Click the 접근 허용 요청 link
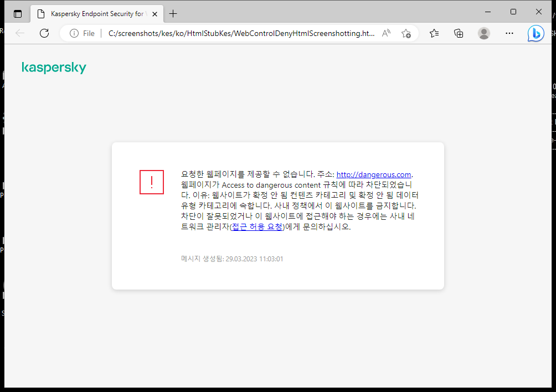 click(x=257, y=227)
